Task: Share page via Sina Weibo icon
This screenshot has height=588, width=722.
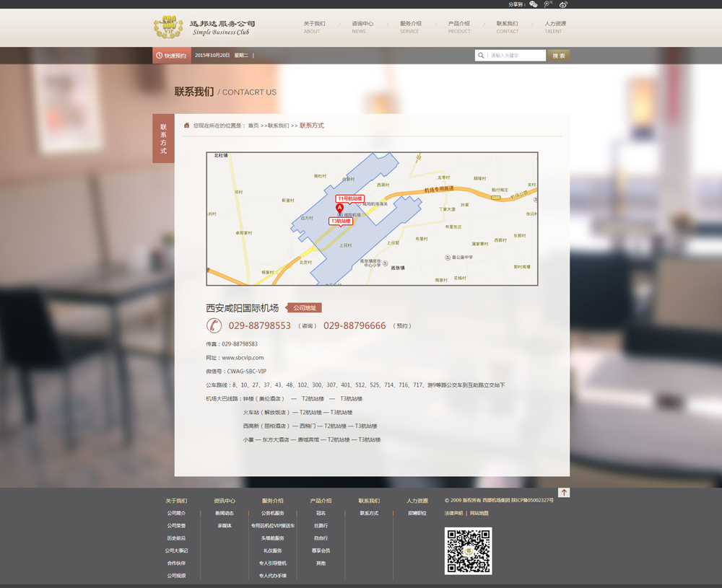Action: tap(563, 4)
